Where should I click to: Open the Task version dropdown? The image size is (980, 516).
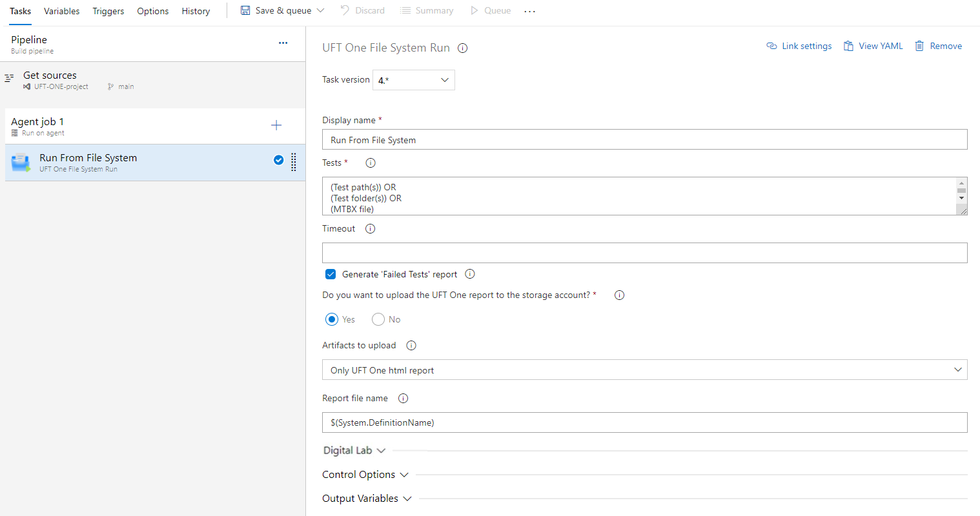(414, 80)
